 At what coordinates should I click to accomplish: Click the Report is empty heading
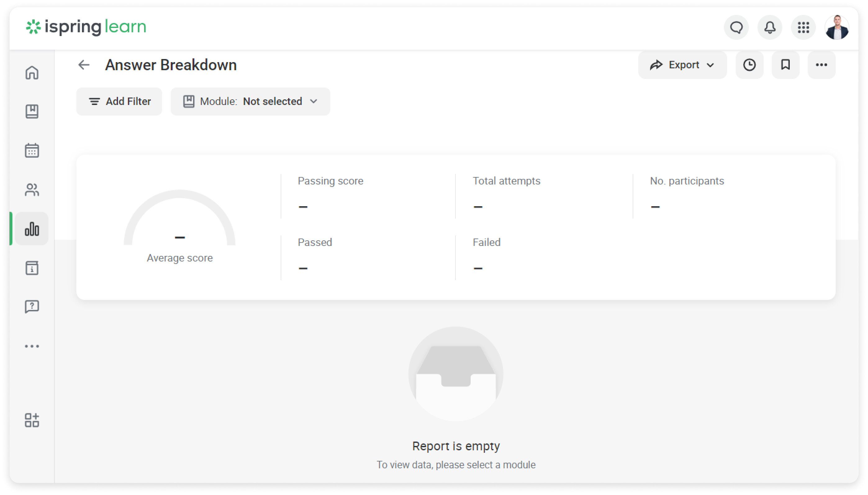click(x=456, y=446)
